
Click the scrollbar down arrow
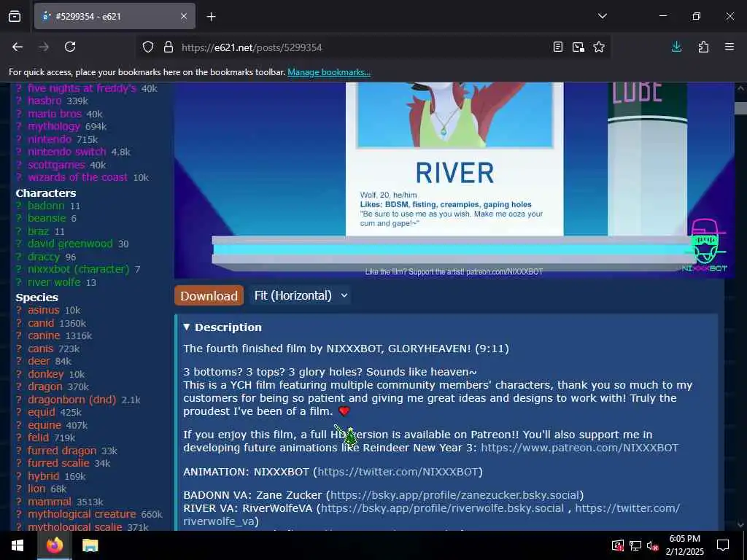point(740,525)
